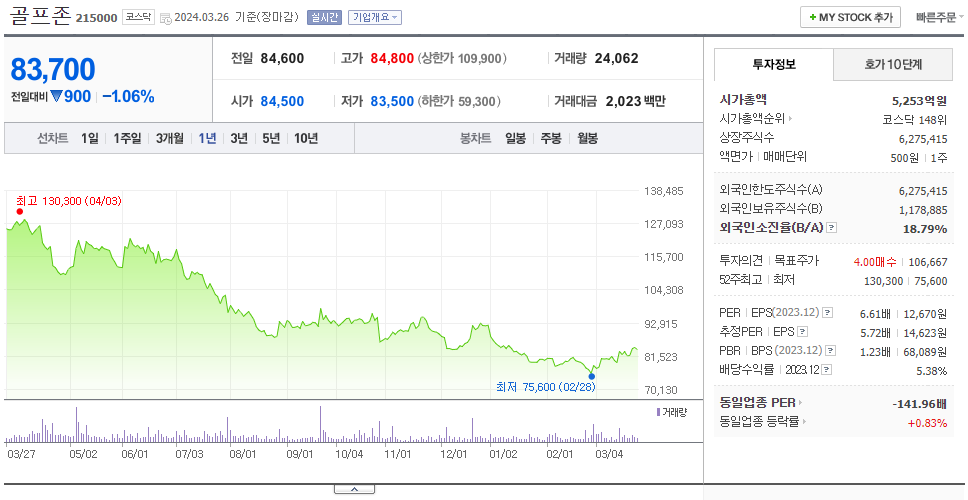Viewport: 968px width, 500px height.
Task: Click the MY STOCK 추가 button
Action: (x=851, y=17)
